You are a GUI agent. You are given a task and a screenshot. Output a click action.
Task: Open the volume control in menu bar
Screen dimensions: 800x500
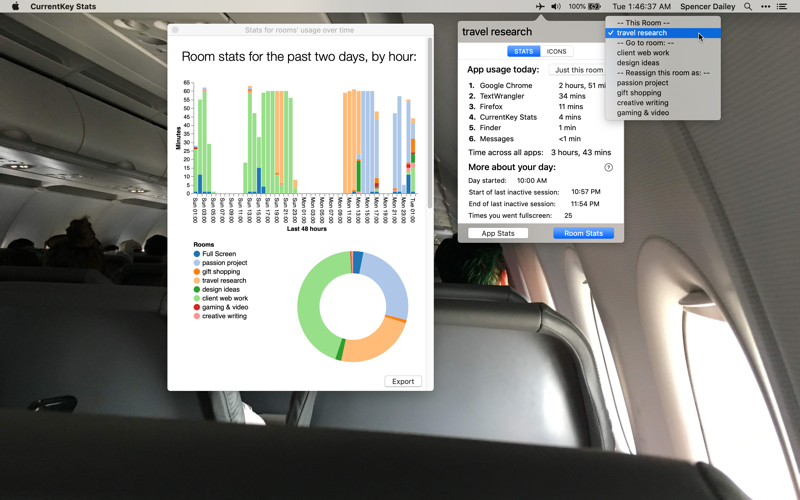[x=556, y=6]
